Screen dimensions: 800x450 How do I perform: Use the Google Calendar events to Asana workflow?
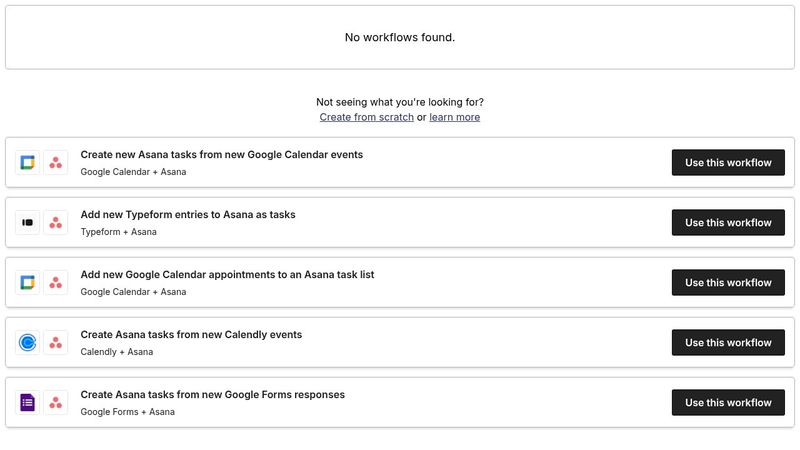(728, 163)
